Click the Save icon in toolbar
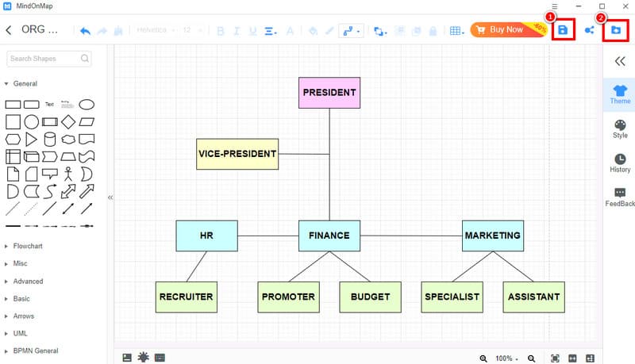 (x=563, y=30)
